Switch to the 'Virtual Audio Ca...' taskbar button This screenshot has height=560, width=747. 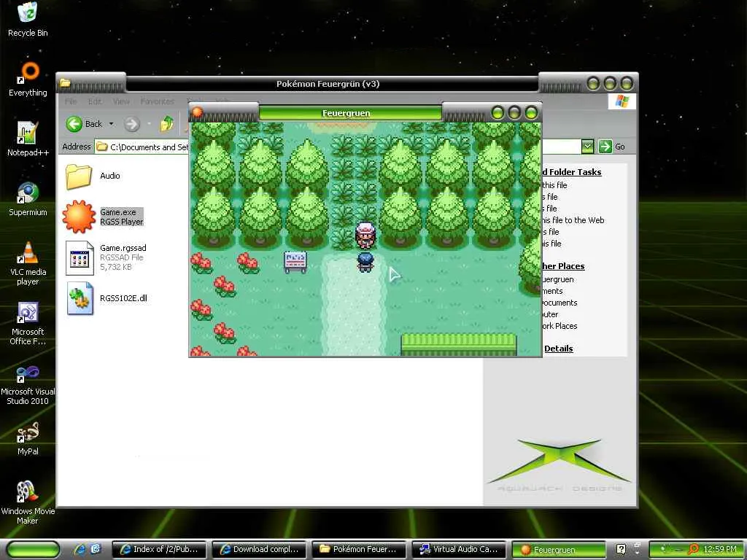pos(459,550)
